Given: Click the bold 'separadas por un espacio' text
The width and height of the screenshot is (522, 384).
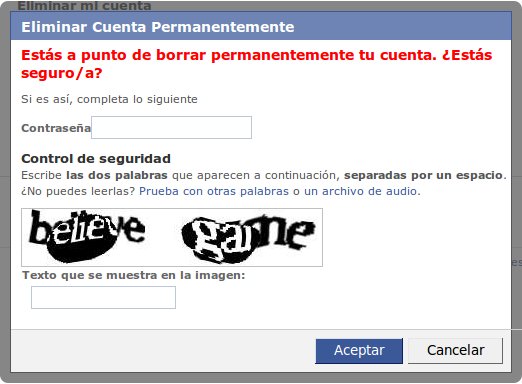Looking at the screenshot, I should tap(423, 175).
